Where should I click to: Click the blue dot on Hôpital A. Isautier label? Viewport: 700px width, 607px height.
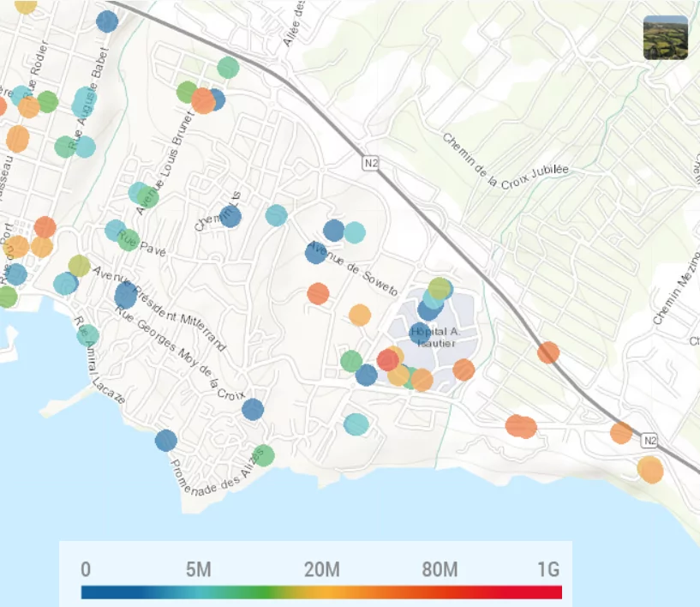[420, 334]
